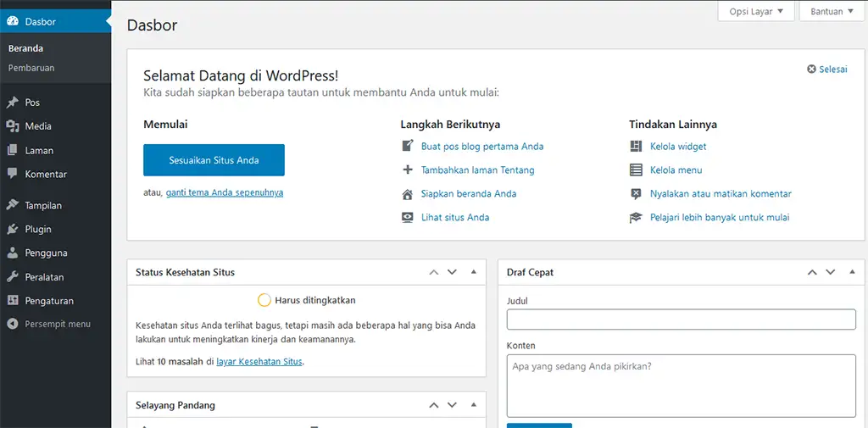Image resolution: width=868 pixels, height=428 pixels.
Task: Click the house icon beside Siapkan beranda Anda
Action: [408, 194]
